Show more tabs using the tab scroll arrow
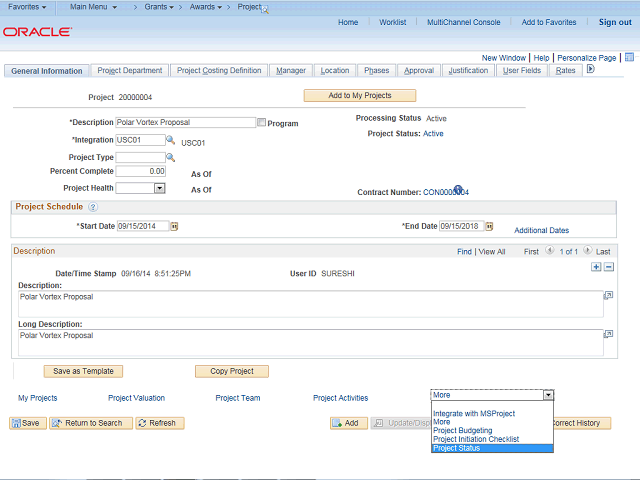 [590, 70]
